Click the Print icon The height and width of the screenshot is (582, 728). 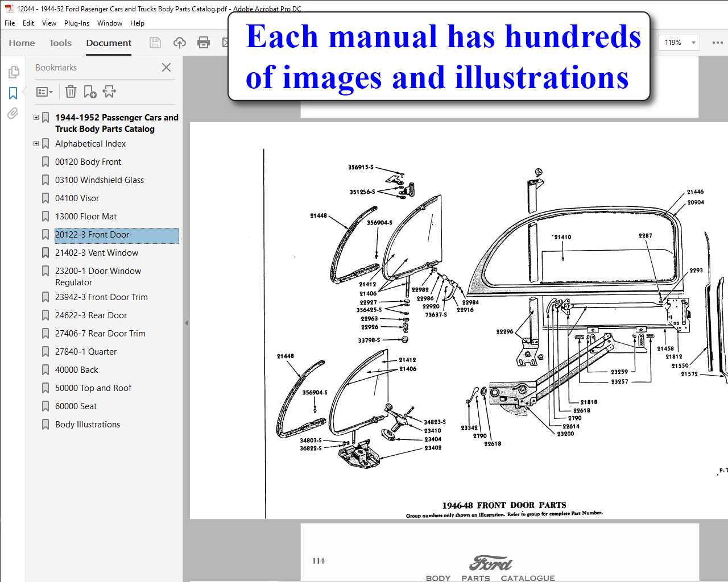tap(203, 43)
